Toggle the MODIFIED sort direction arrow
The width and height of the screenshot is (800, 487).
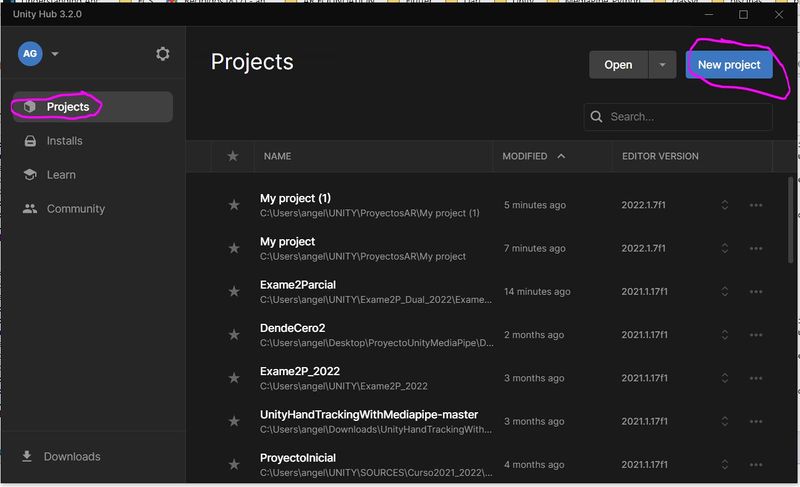[561, 156]
